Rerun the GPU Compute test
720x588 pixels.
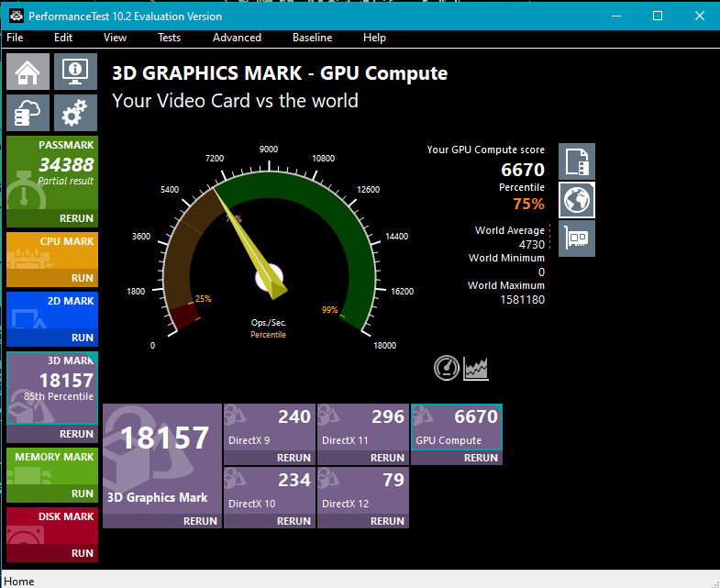(x=457, y=458)
